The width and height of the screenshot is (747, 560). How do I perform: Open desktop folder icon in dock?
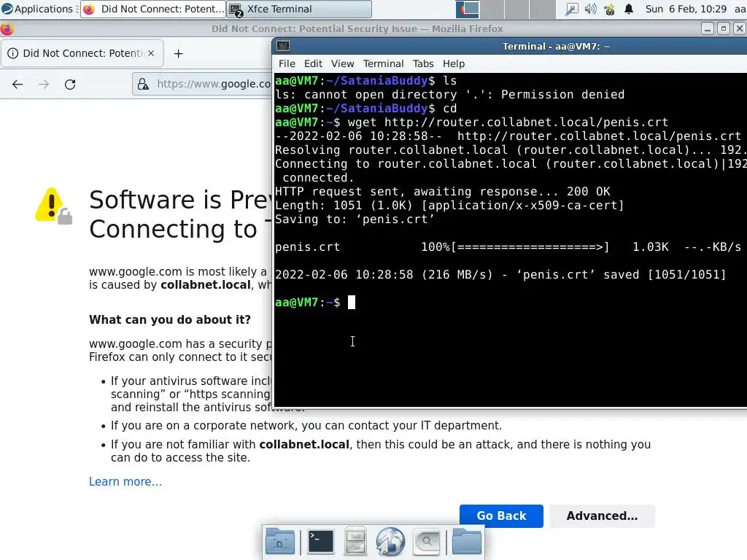tap(279, 542)
